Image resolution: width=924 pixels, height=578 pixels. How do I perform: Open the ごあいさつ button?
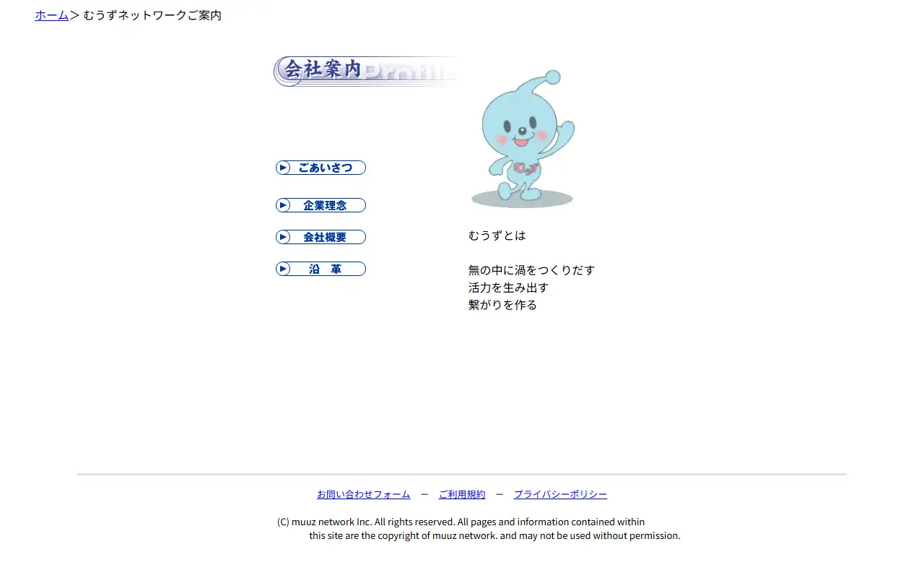pyautogui.click(x=321, y=168)
